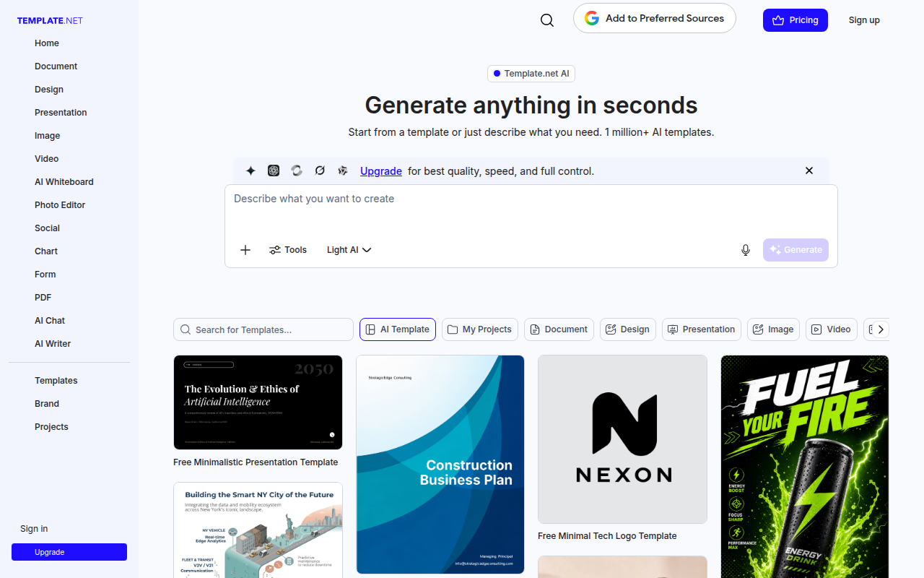Open AI Whiteboard in the sidebar

pos(64,182)
